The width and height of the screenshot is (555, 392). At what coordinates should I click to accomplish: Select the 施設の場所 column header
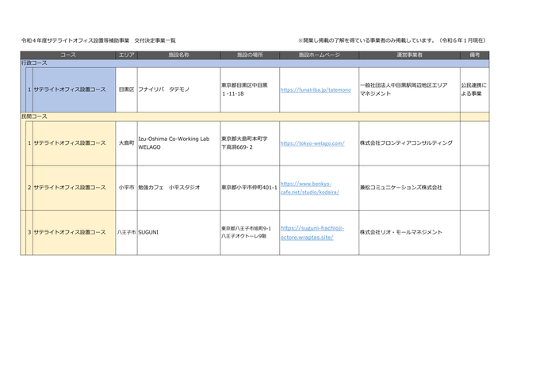point(250,55)
